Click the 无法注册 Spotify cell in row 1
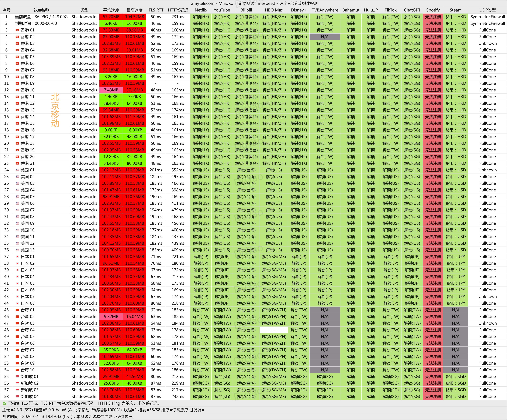 pyautogui.click(x=433, y=17)
